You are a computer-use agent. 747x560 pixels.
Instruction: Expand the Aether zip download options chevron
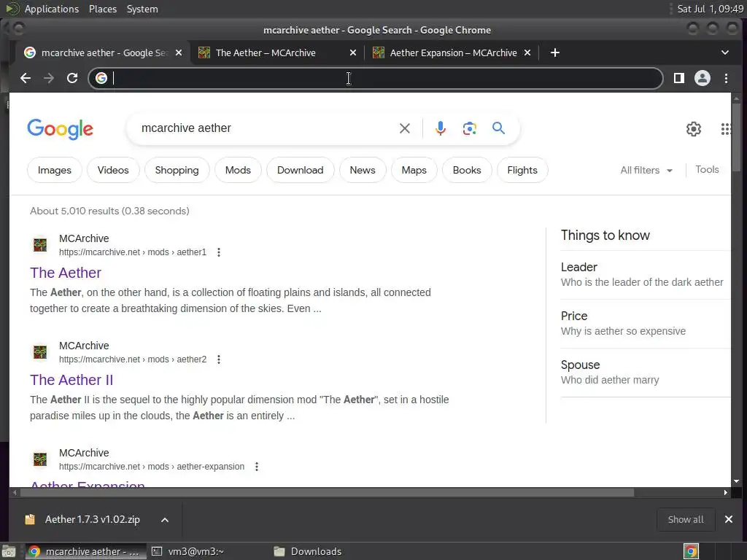pos(165,520)
